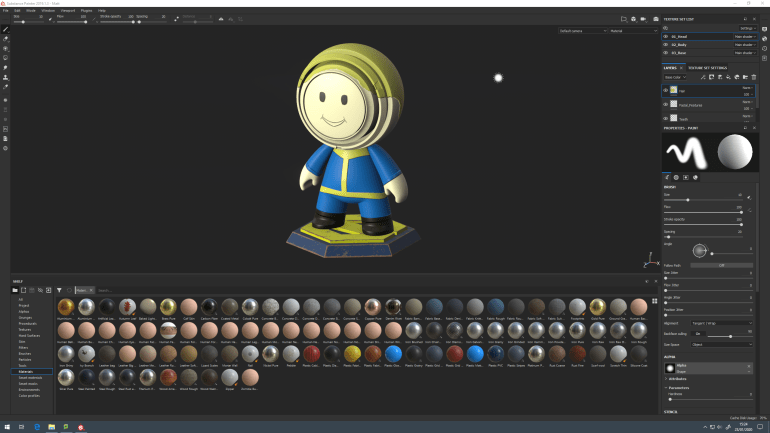This screenshot has width=770, height=433.
Task: Open the Size Space Object dropdown
Action: pos(721,345)
